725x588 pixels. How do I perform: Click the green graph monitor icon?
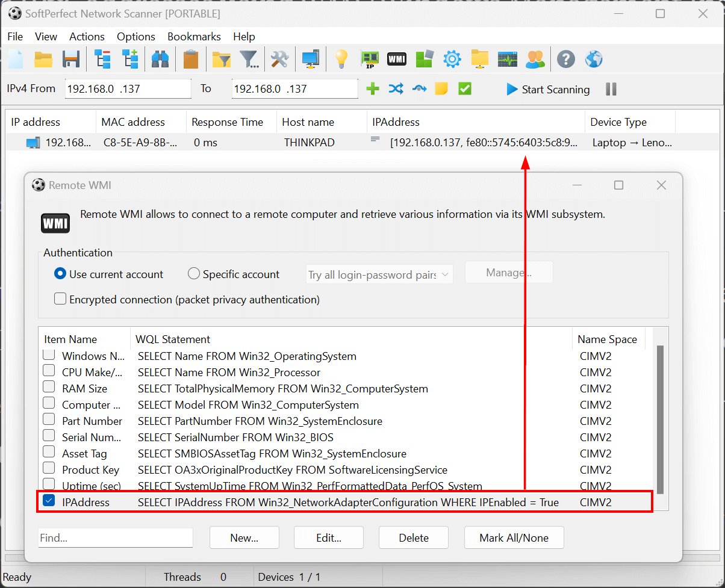coord(508,59)
